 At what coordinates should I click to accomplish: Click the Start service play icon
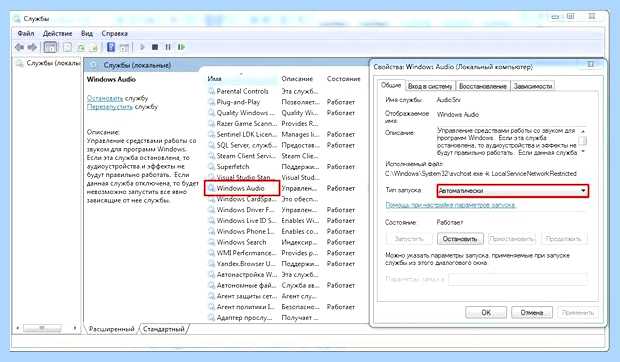point(142,47)
